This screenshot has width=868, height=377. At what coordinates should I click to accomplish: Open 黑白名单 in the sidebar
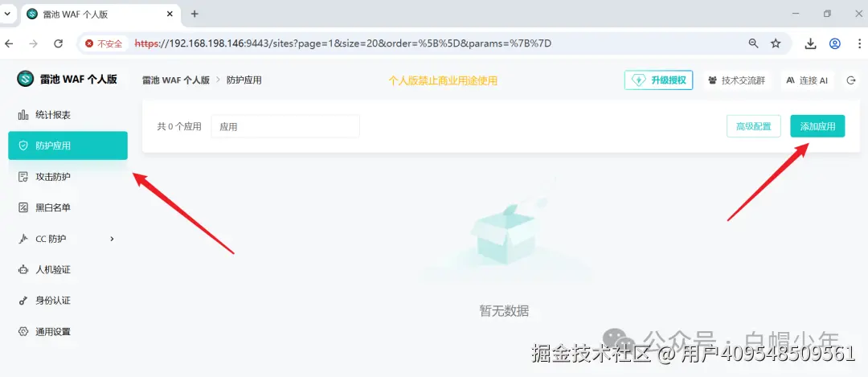point(68,207)
